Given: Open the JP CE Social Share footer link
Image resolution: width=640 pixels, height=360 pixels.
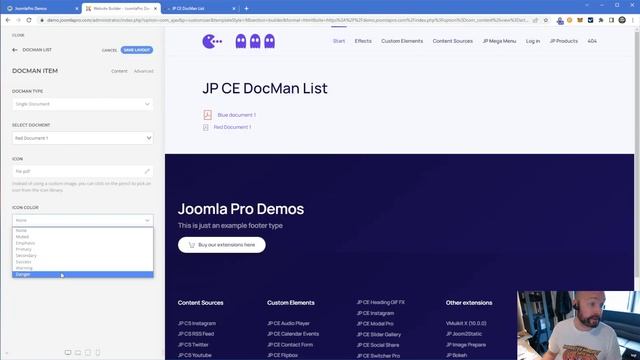Looking at the screenshot, I should tap(378, 345).
